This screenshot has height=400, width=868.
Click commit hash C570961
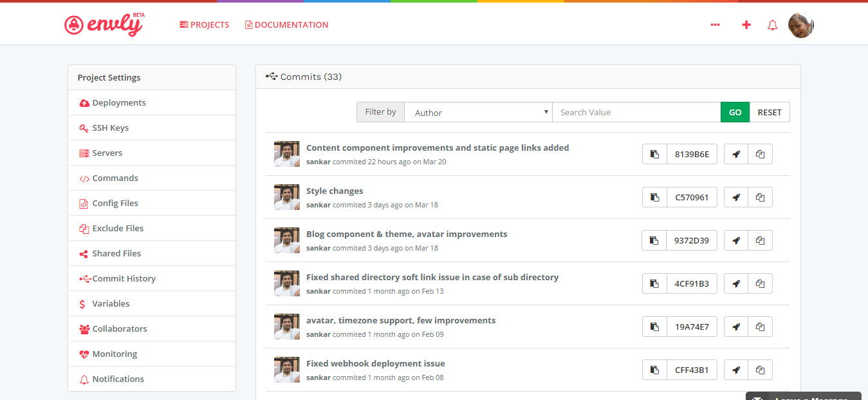692,197
